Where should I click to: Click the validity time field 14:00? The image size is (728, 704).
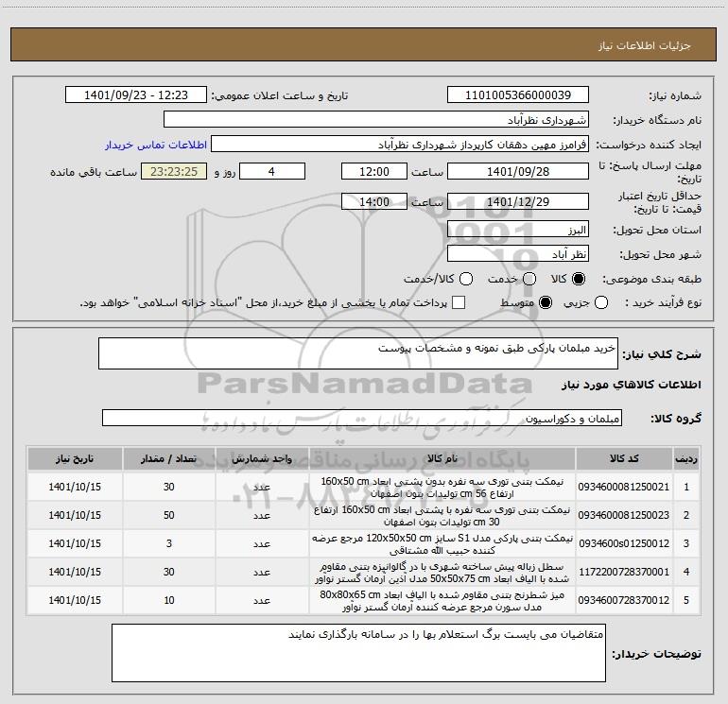coord(374,201)
